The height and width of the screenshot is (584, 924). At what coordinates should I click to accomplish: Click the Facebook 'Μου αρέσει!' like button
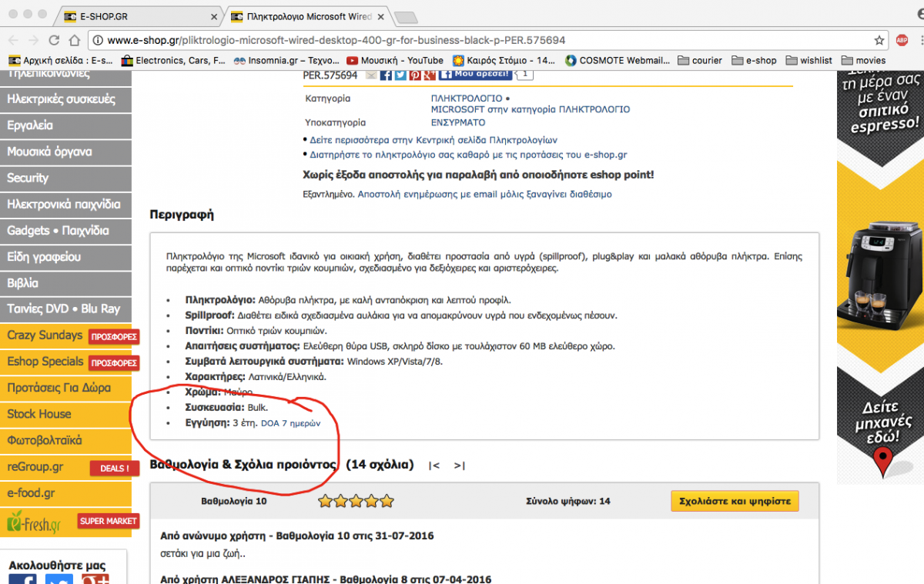point(475,75)
